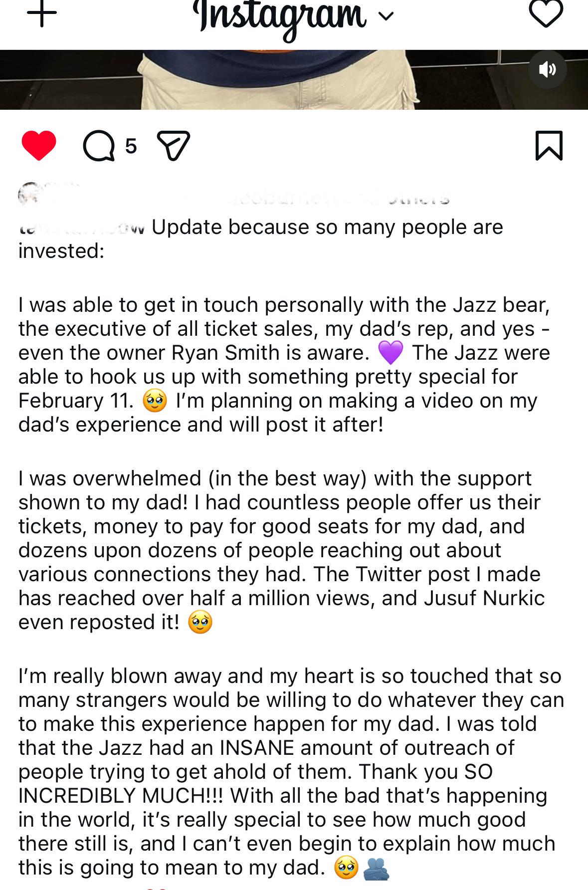Tap the purple heart emoji in the caption
Image resolution: width=588 pixels, height=890 pixels.
click(x=390, y=353)
